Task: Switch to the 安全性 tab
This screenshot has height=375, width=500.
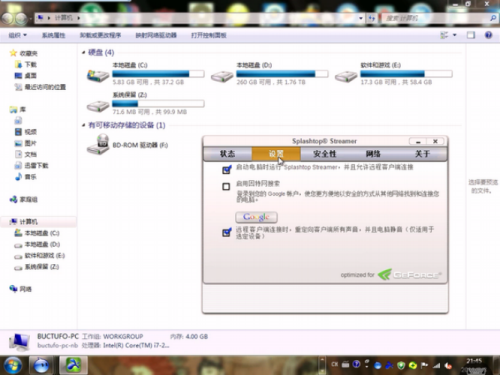Action: pyautogui.click(x=325, y=154)
